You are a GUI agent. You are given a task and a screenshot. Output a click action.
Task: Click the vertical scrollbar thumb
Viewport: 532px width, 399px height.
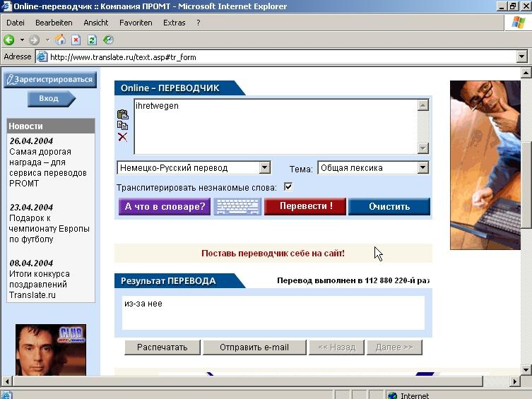(x=526, y=185)
